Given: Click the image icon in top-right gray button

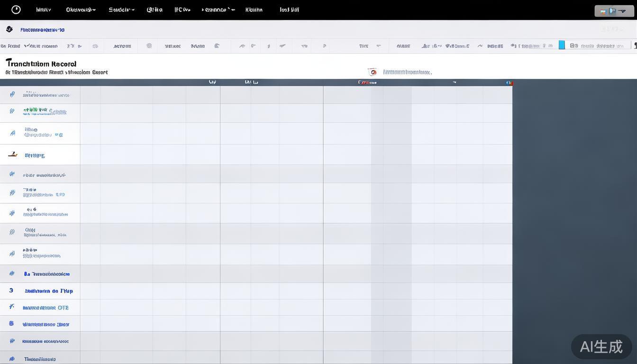Looking at the screenshot, I should pos(603,11).
